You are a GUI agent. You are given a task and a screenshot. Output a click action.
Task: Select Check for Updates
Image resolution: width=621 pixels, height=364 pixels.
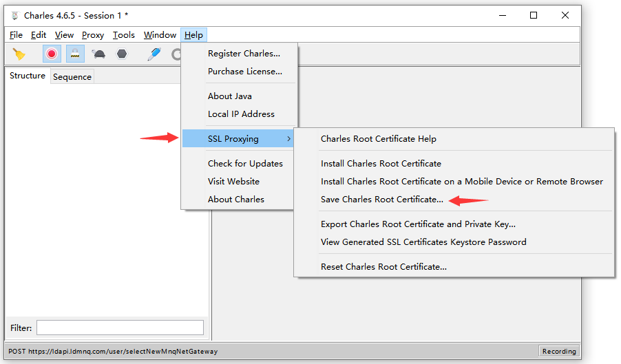[245, 163]
